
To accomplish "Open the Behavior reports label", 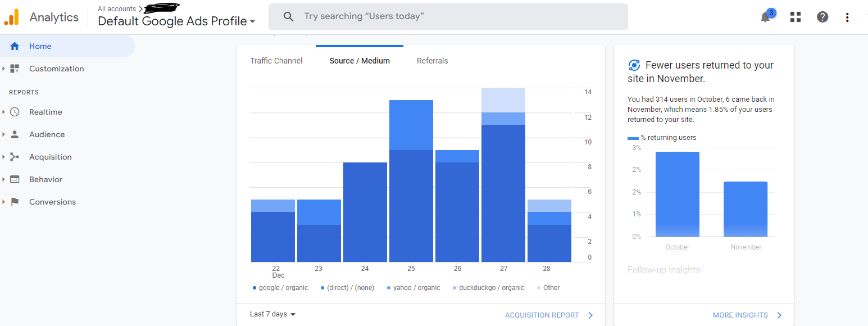I will click(x=46, y=179).
